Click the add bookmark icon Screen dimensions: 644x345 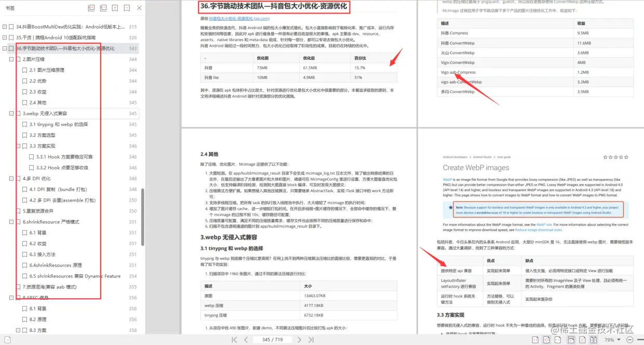115,8
